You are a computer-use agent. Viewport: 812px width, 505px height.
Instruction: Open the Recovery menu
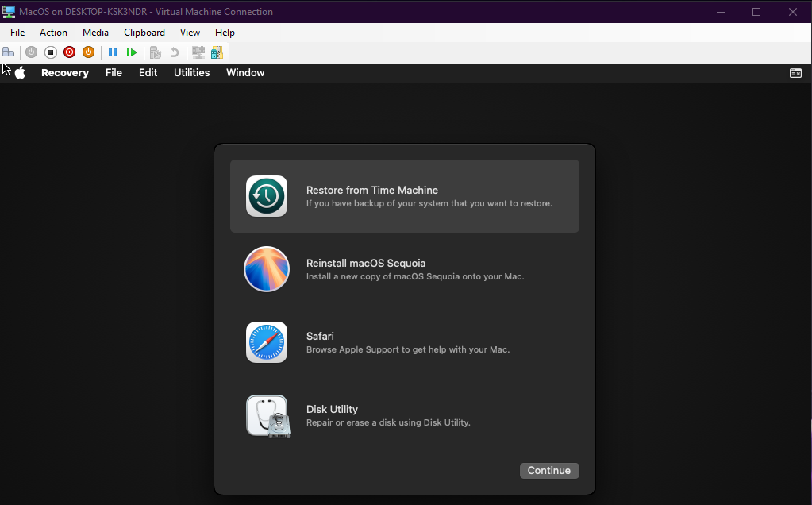[65, 73]
